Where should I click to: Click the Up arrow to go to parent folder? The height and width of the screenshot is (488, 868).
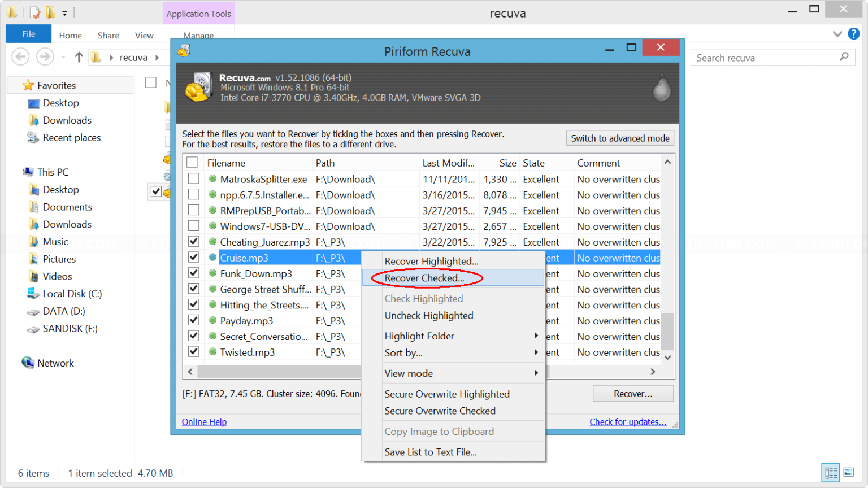tap(79, 57)
